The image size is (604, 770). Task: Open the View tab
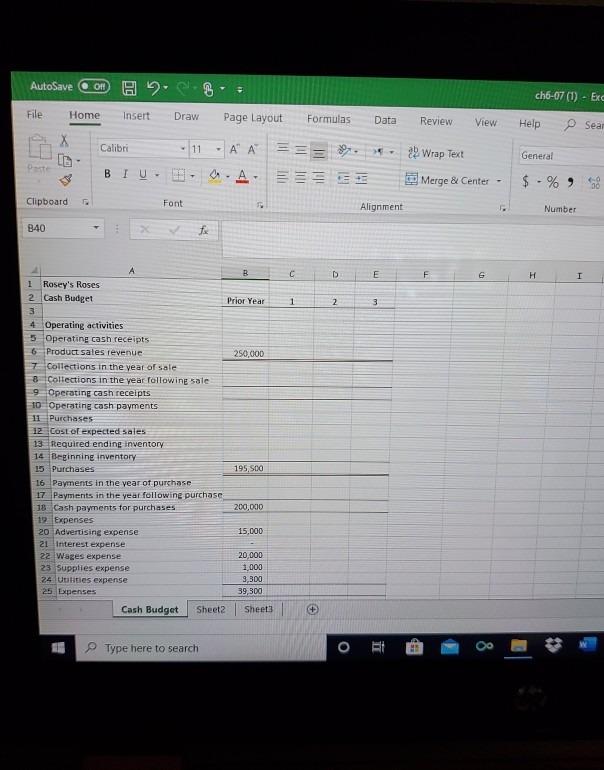click(x=486, y=122)
